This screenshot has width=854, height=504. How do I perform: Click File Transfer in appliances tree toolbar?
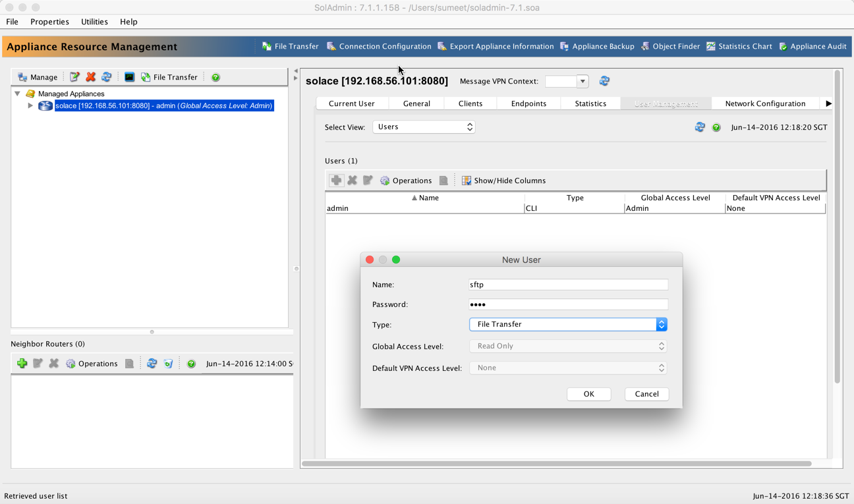point(169,77)
